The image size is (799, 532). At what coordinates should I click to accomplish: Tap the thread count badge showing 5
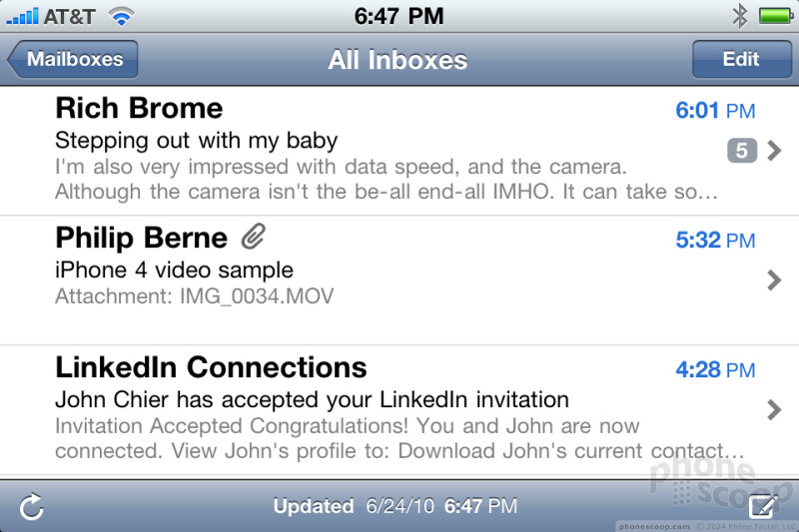click(741, 150)
